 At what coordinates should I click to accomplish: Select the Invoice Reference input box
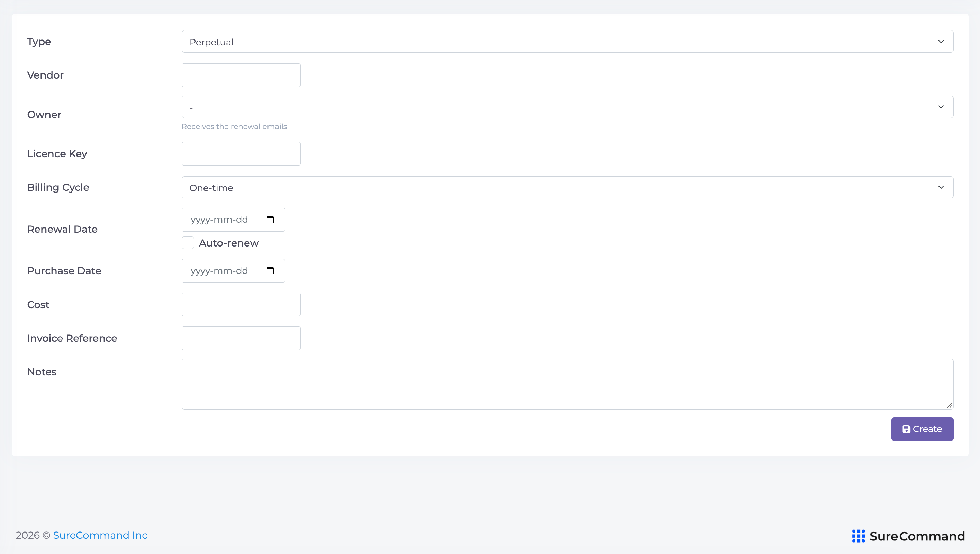point(241,338)
